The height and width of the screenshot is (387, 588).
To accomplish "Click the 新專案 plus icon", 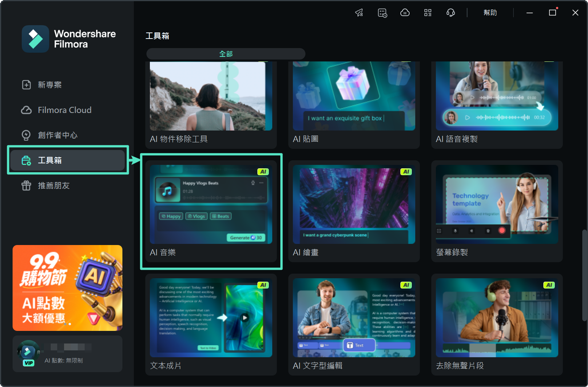I will tap(26, 85).
